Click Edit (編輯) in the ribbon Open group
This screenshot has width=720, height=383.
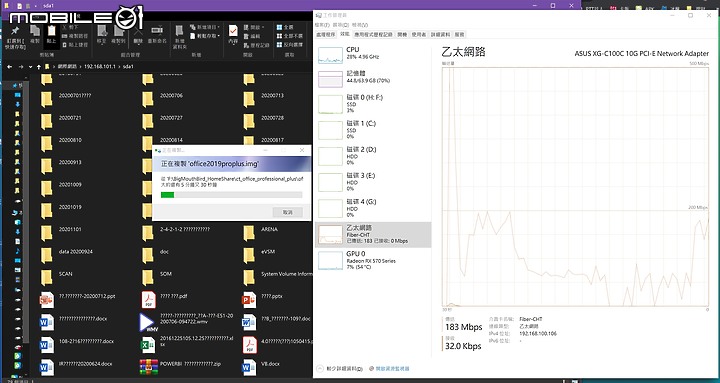click(x=252, y=36)
